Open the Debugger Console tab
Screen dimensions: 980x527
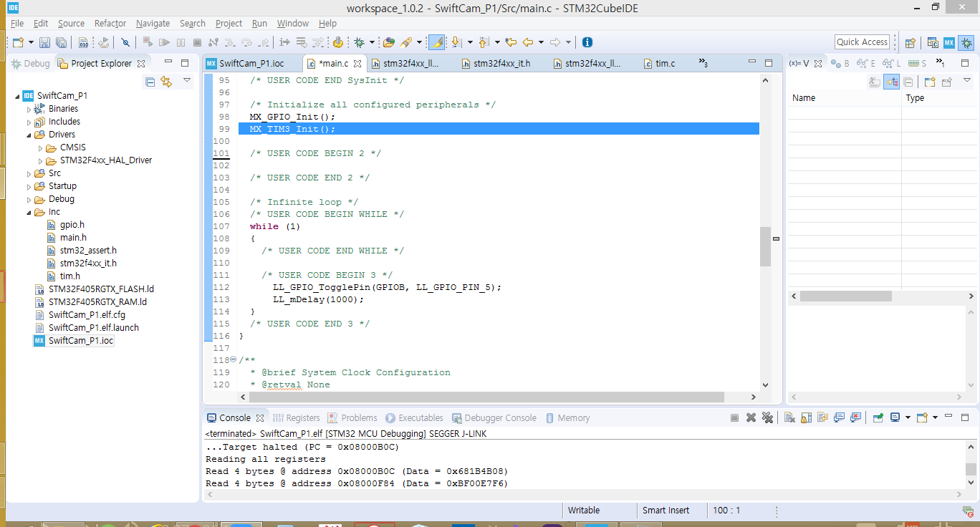(x=494, y=418)
